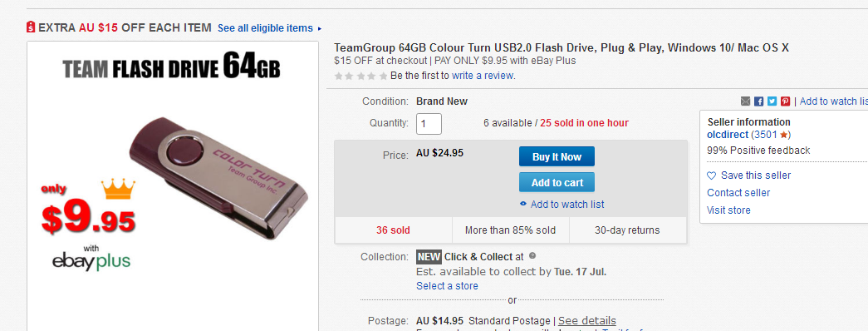Visit the seller's store
This screenshot has width=868, height=331.
[x=728, y=210]
